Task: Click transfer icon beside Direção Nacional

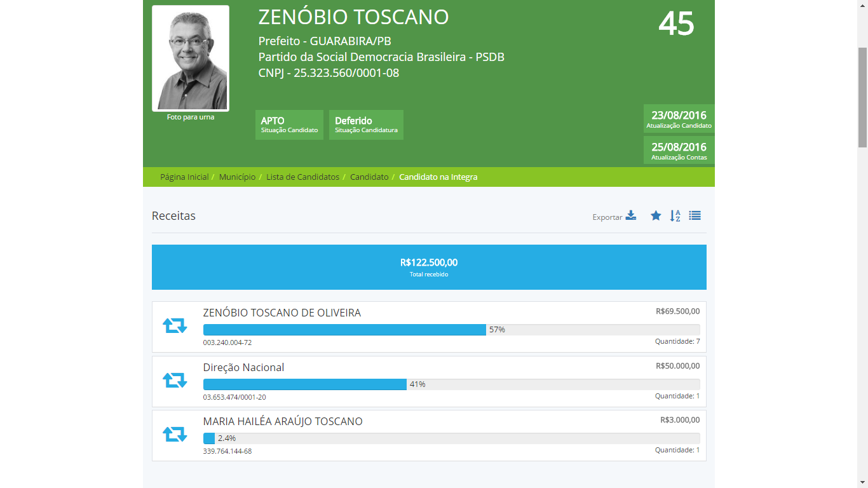Action: 175,381
